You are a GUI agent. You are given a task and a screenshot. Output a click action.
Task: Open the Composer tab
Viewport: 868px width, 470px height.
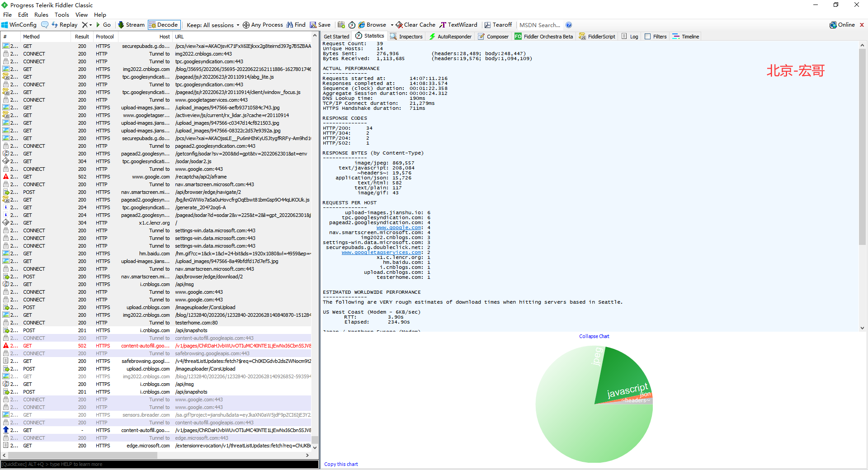[x=493, y=37]
